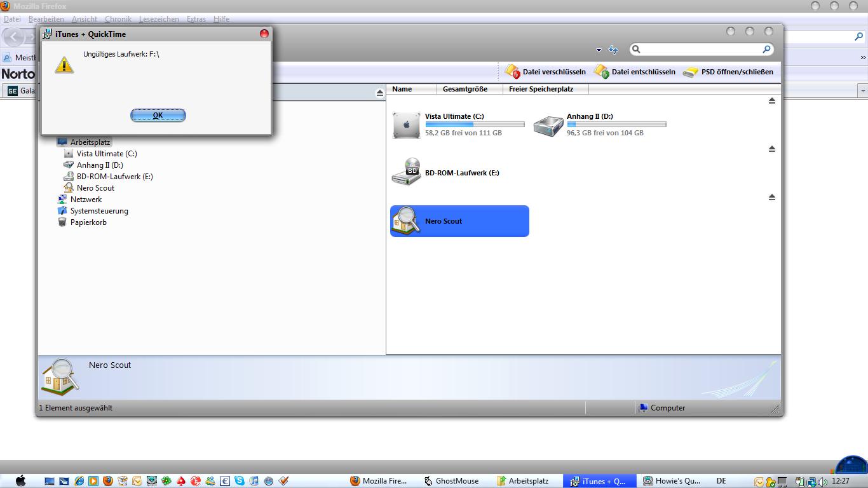Launch Firefox from quick launch bar

[108, 481]
